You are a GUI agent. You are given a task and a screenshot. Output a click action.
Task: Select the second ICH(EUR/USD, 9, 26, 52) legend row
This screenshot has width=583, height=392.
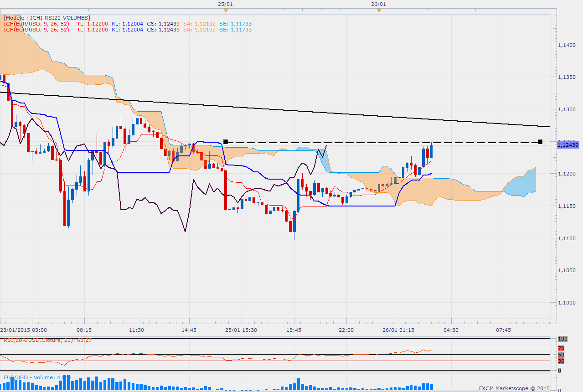(x=36, y=30)
